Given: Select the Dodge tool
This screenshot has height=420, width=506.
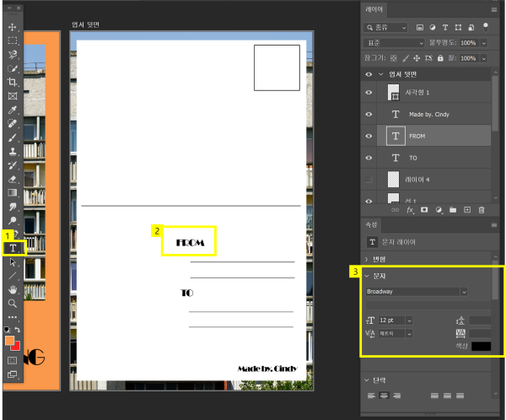Looking at the screenshot, I should [13, 221].
